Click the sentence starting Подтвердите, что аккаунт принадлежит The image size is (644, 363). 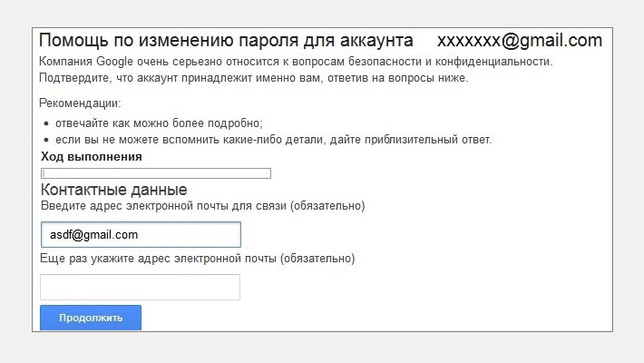(253, 78)
